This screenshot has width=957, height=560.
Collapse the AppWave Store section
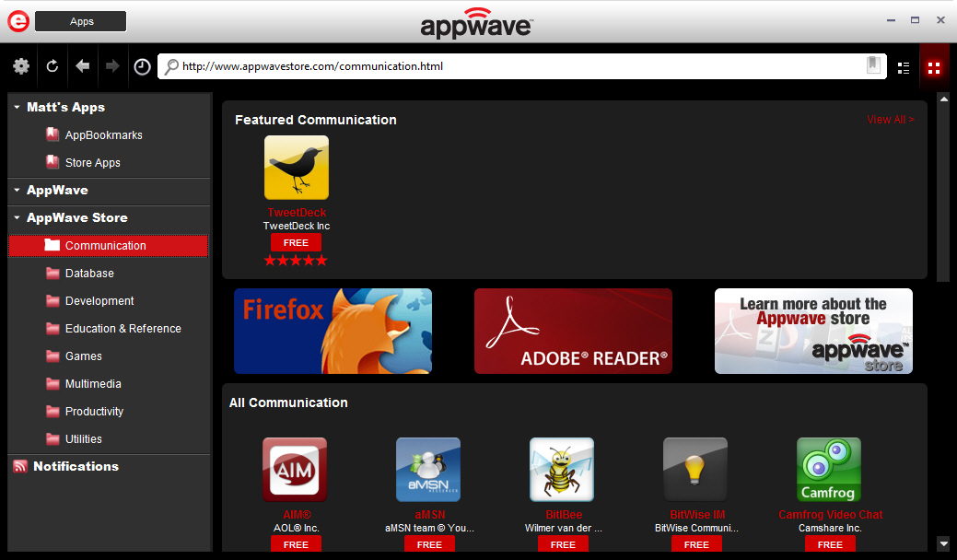pos(18,217)
